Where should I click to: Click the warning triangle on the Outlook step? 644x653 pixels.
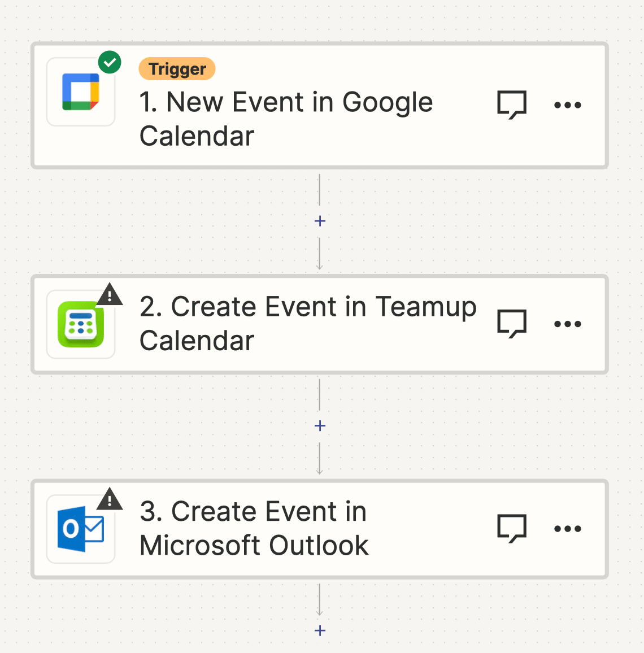point(110,499)
